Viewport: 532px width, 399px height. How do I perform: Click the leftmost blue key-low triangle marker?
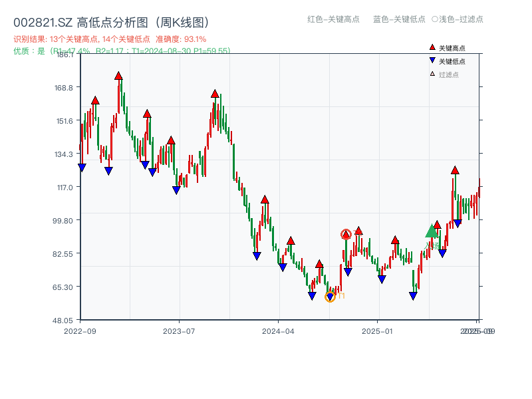pyautogui.click(x=81, y=168)
